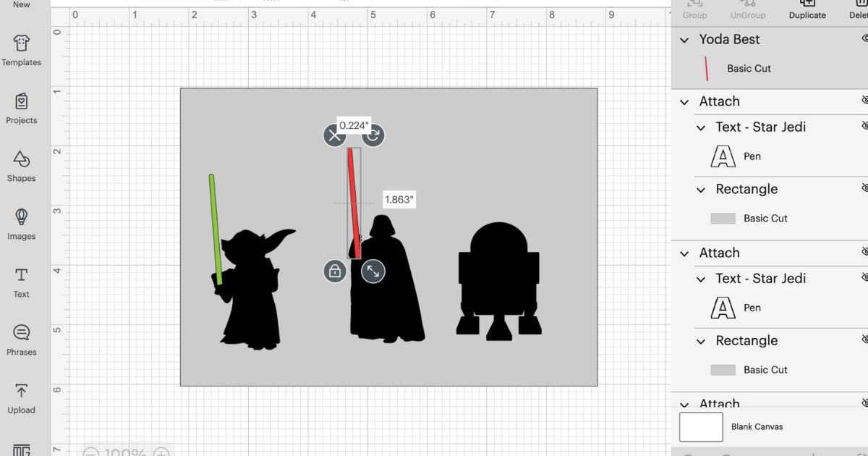Select the Text tool in the sidebar
868x456 pixels.
pyautogui.click(x=22, y=282)
